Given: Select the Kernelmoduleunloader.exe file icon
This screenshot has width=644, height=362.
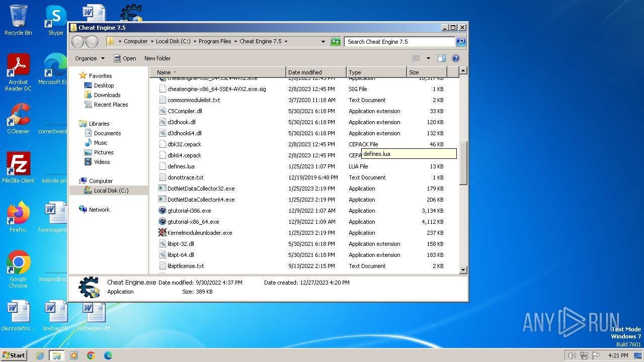Looking at the screenshot, I should click(163, 233).
